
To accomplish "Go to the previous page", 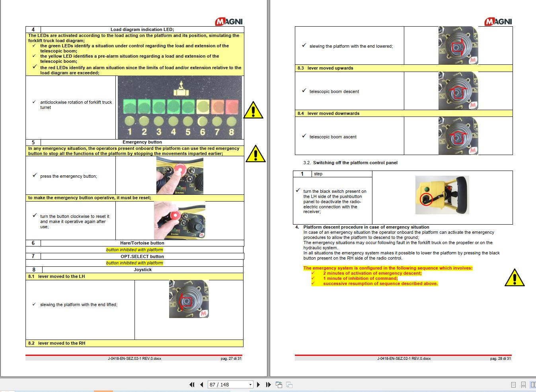I will tap(202, 384).
